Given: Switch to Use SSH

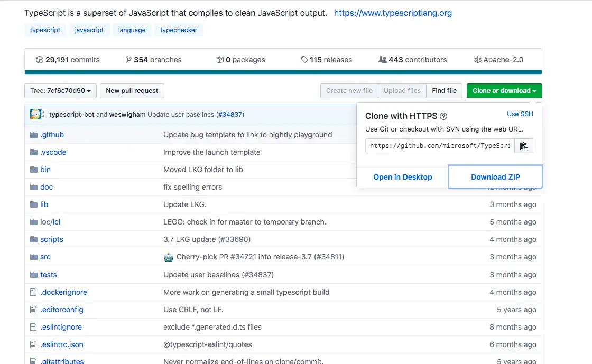Looking at the screenshot, I should (x=520, y=114).
